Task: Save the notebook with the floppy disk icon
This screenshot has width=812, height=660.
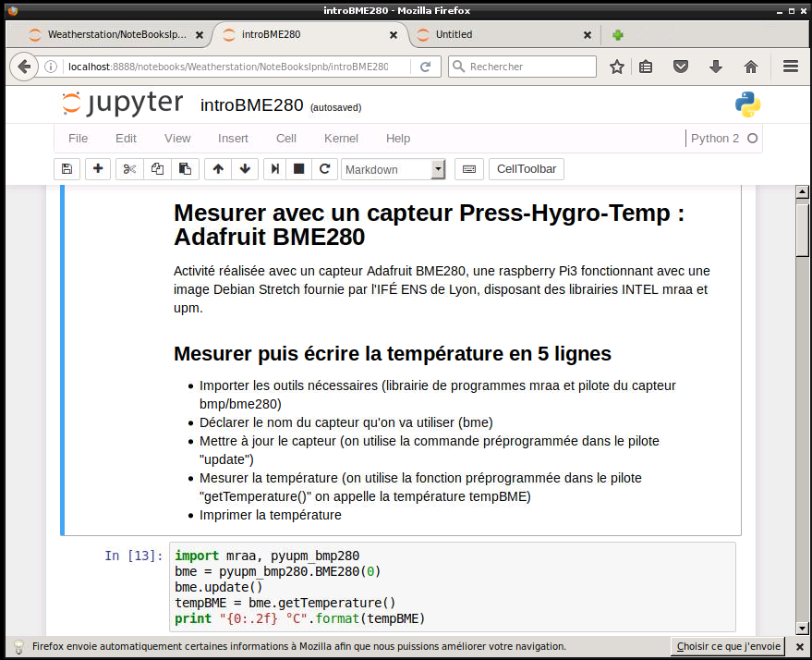Action: [x=66, y=169]
